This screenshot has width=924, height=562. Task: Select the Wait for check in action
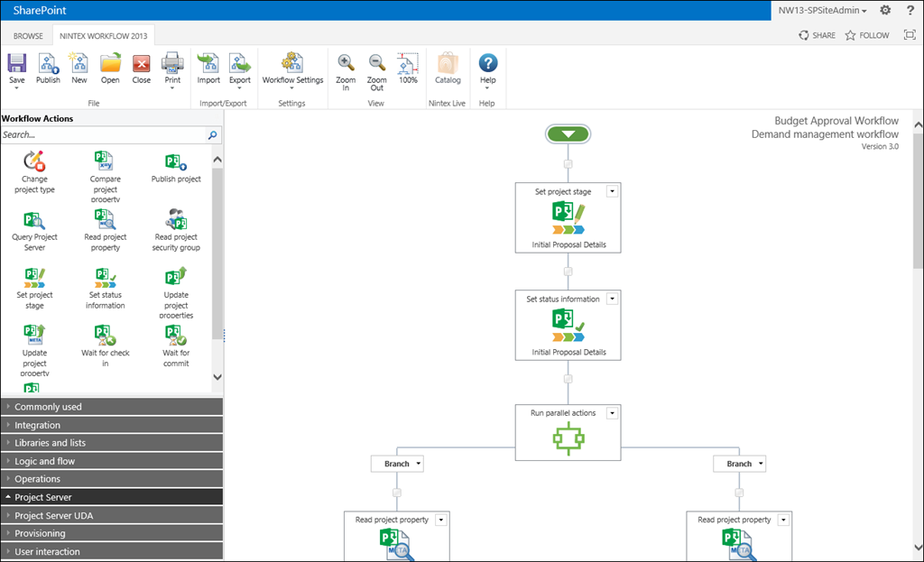[105, 346]
